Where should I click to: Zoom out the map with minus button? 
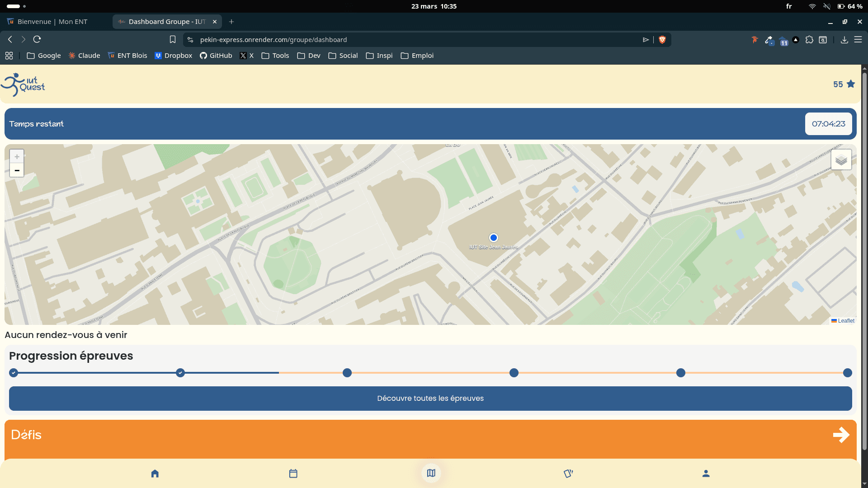(17, 171)
